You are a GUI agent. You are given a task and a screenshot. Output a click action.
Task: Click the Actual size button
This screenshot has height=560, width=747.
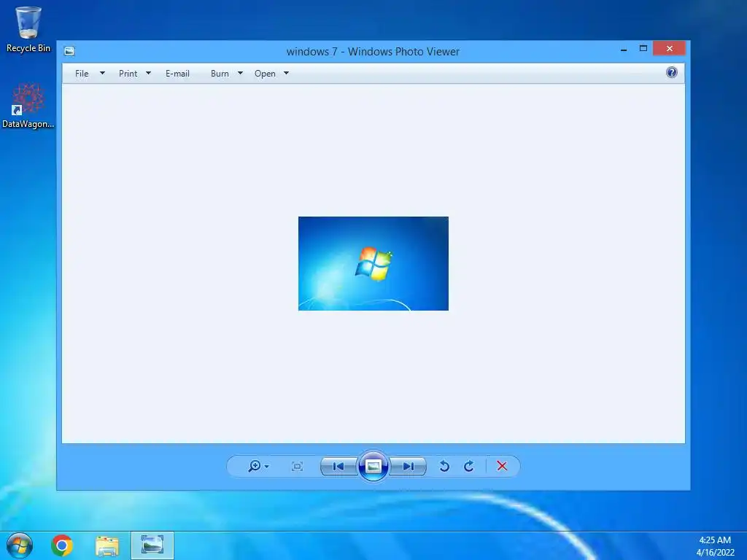[x=297, y=466]
